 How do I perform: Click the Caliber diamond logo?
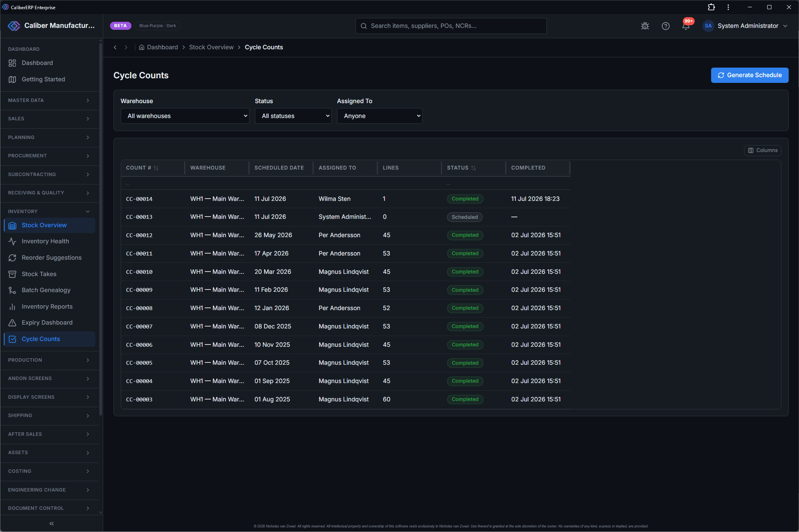click(14, 26)
